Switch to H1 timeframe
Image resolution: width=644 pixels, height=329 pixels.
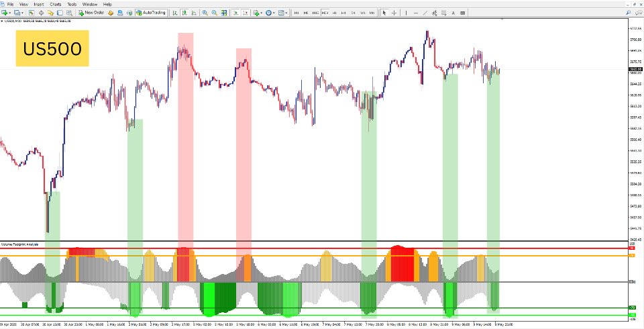(x=335, y=13)
